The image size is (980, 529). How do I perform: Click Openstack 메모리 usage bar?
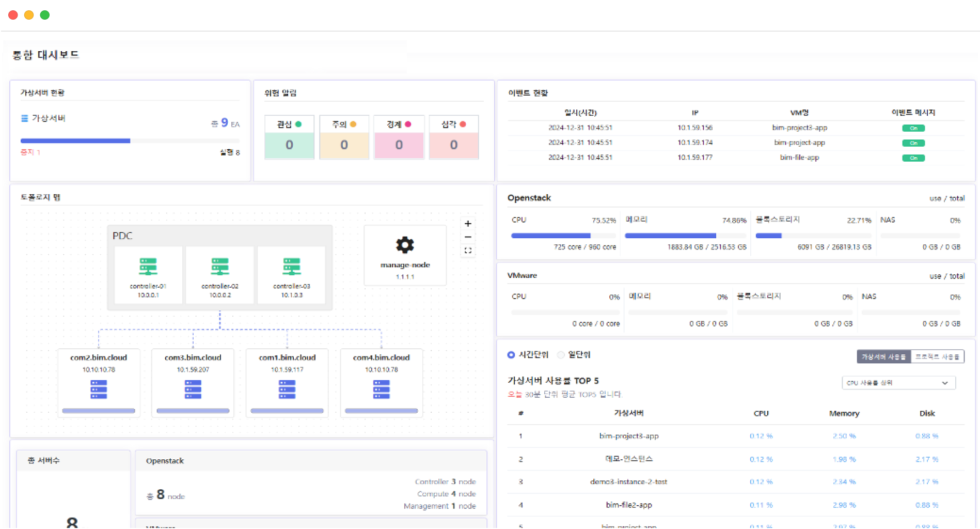pos(686,236)
